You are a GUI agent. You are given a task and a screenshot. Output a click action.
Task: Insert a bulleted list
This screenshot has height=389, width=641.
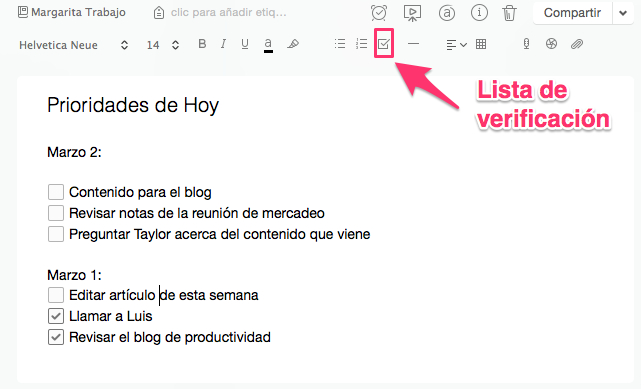(x=340, y=44)
